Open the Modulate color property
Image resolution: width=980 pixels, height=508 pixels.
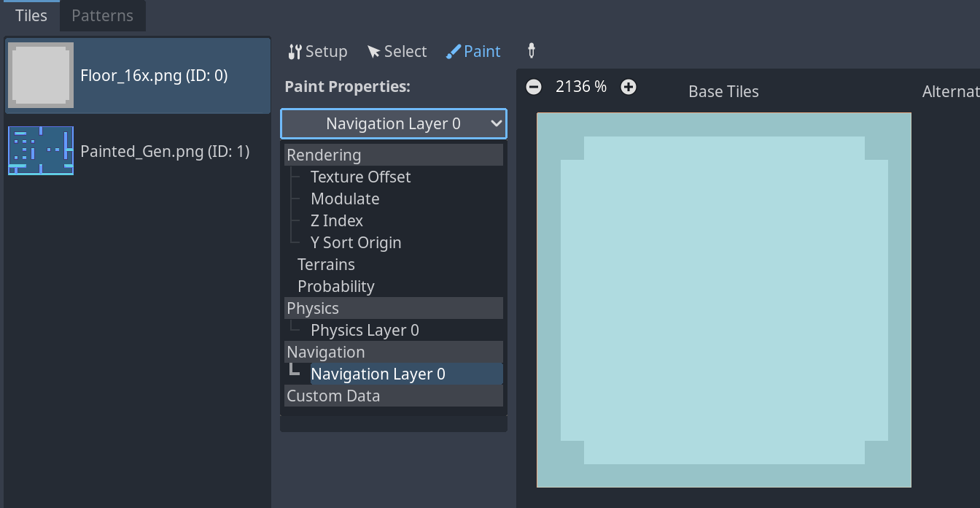tap(344, 199)
